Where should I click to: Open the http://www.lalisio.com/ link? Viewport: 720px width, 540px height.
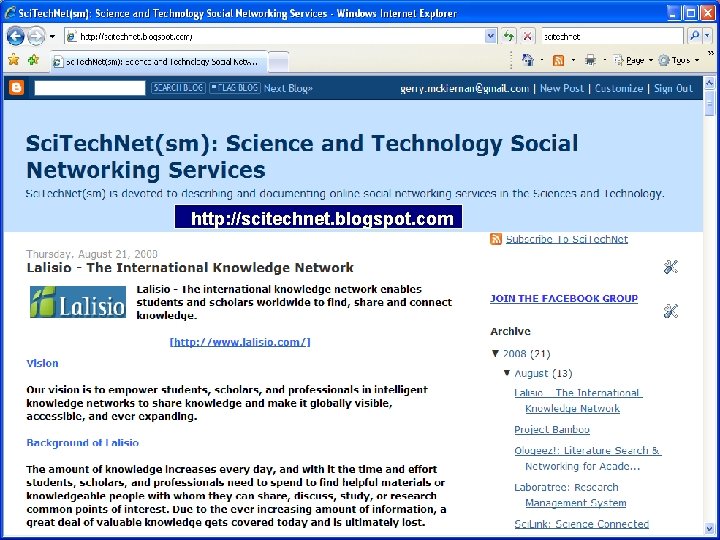click(x=240, y=342)
